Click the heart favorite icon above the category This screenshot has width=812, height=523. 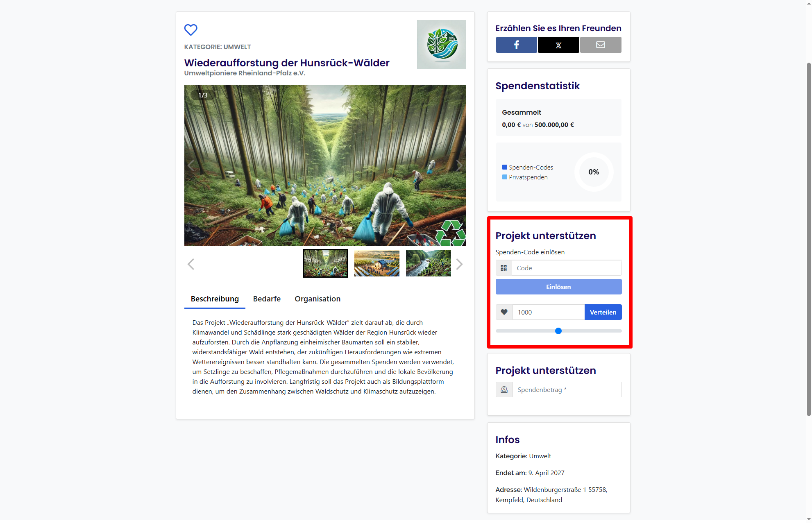191,29
